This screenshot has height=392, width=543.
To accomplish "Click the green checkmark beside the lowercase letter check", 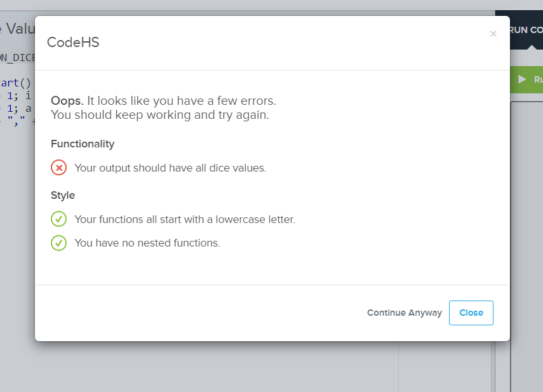I will (58, 219).
